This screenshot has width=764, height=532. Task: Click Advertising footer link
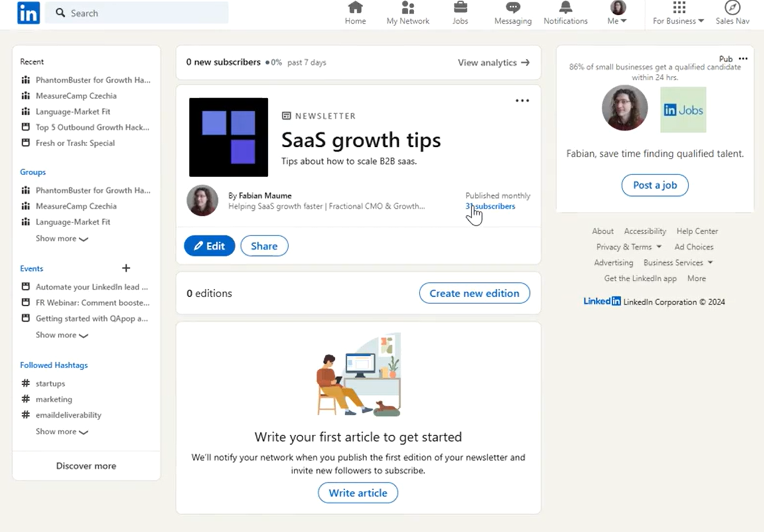(x=613, y=262)
